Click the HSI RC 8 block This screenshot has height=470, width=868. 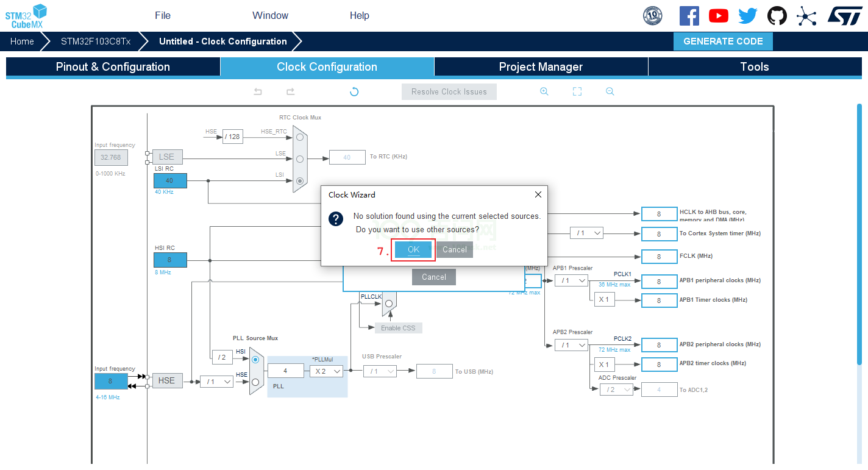(170, 260)
